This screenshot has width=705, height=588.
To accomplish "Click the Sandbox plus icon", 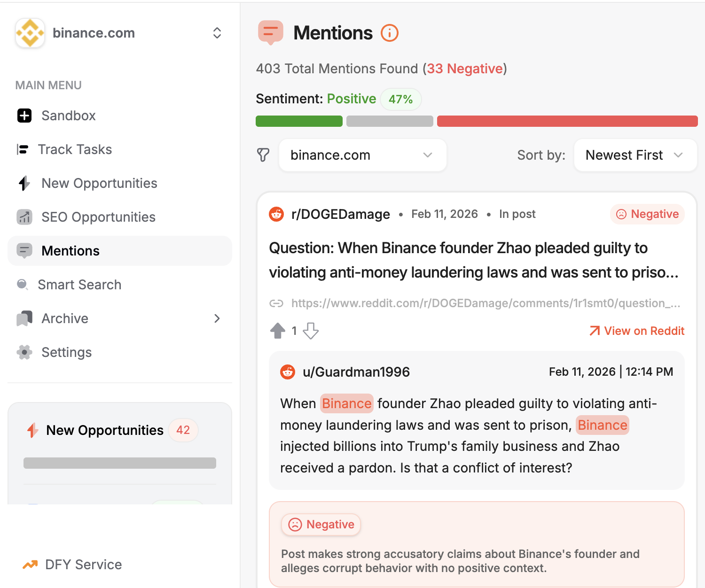I will tap(24, 116).
